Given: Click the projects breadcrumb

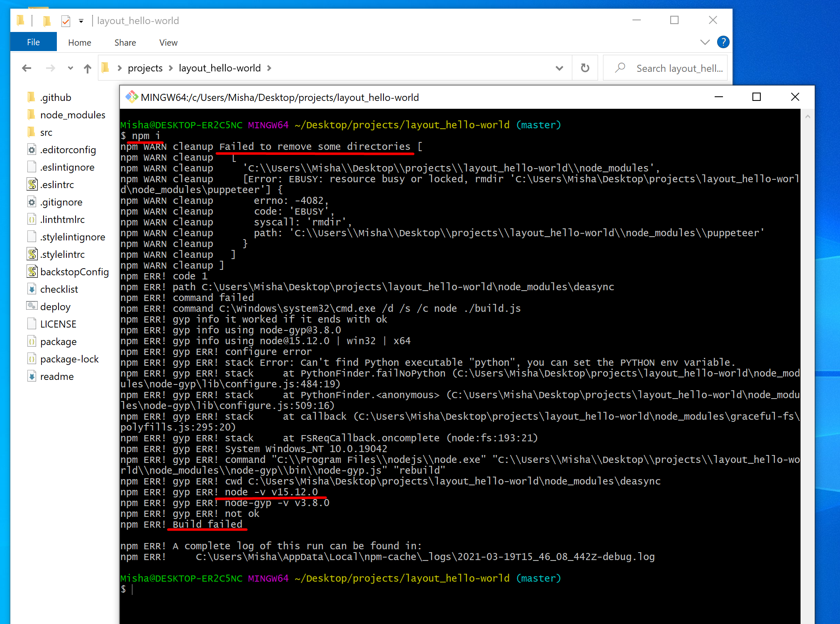Looking at the screenshot, I should [x=145, y=68].
